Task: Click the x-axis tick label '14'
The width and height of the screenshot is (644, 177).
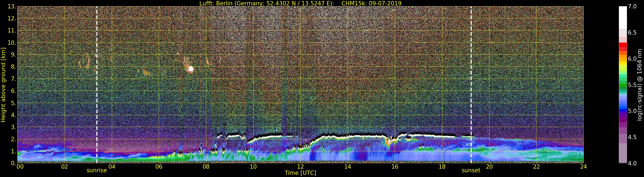Action: click(348, 167)
